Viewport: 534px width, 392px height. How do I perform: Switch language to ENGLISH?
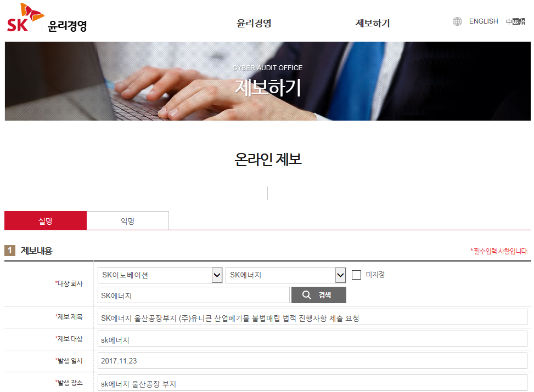click(484, 21)
